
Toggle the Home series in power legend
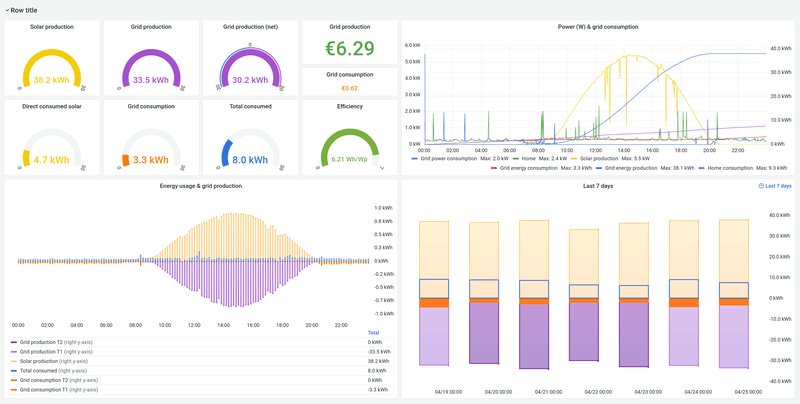tap(530, 158)
